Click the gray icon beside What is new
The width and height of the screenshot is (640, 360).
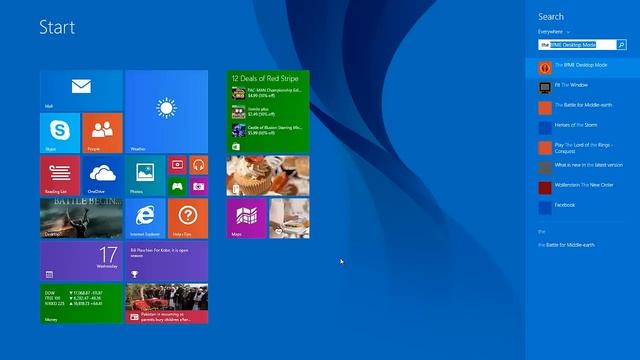tap(545, 168)
